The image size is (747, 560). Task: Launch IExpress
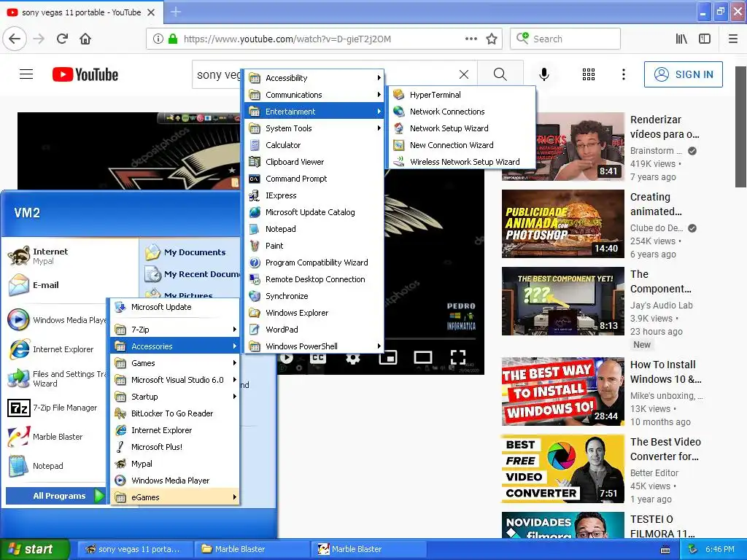(x=314, y=195)
